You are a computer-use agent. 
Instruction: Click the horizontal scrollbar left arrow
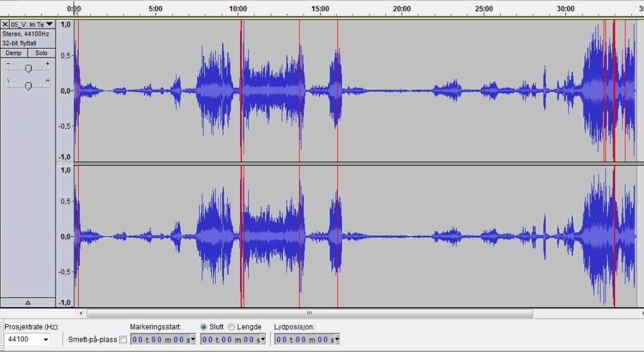click(81, 314)
